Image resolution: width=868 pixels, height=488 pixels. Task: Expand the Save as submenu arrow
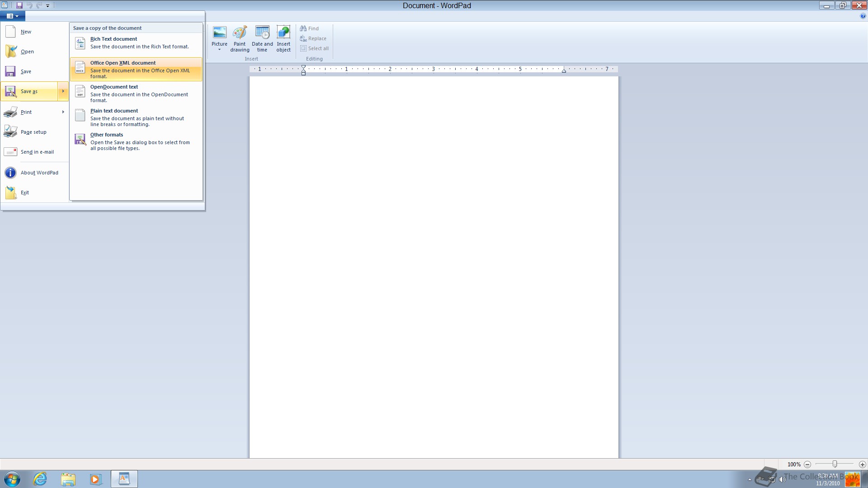click(x=63, y=91)
